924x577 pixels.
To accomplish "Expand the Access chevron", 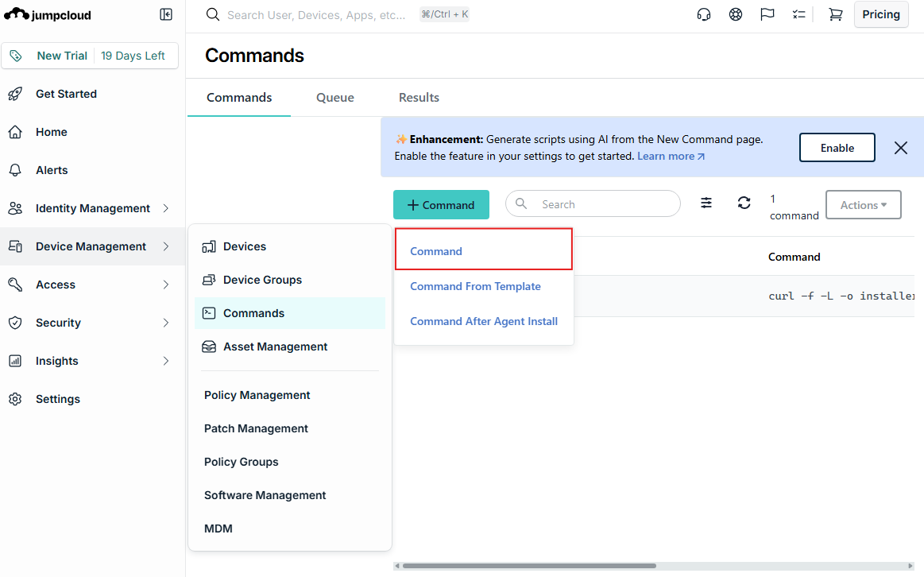I will tap(166, 285).
